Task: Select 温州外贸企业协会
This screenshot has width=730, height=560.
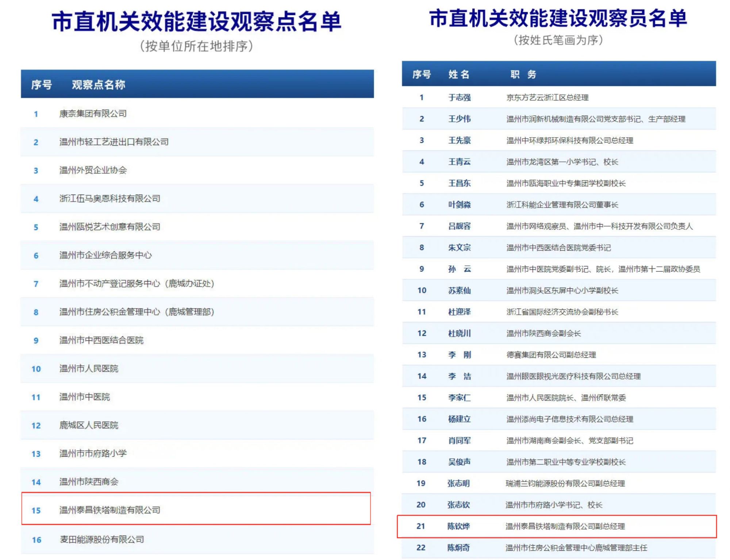Action: pos(197,170)
